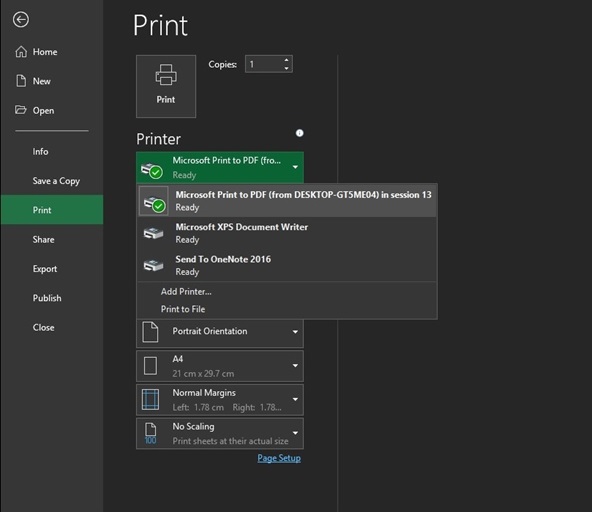592x512 pixels.
Task: Open the Page Setup link
Action: pos(279,458)
